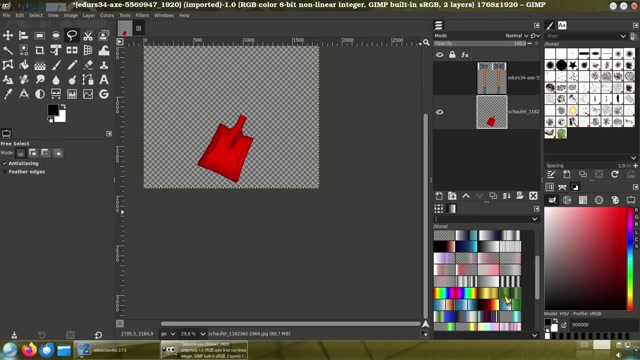Select the Move tool

coord(8,36)
